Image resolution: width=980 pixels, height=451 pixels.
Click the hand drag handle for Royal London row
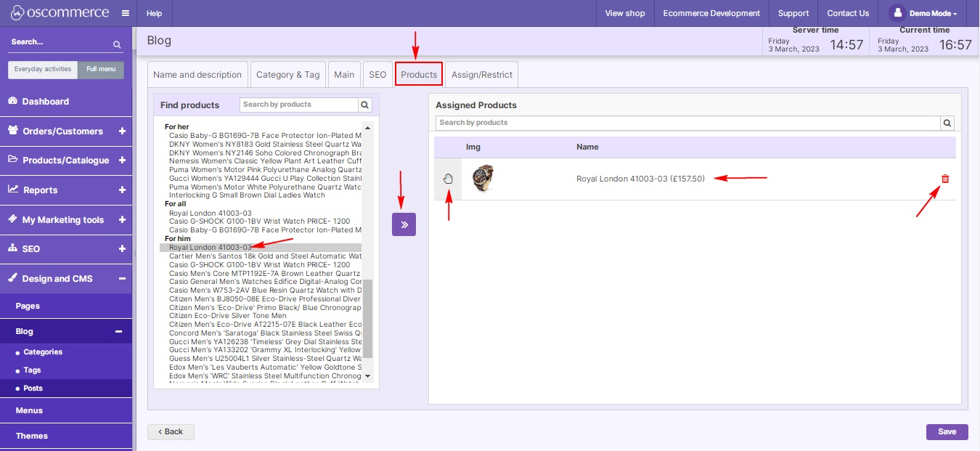click(448, 179)
